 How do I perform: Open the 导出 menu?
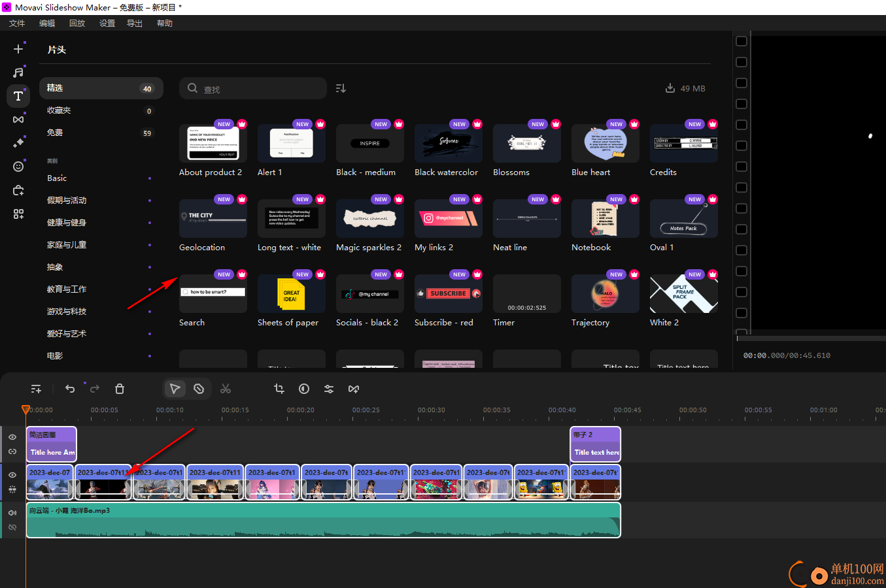(x=135, y=23)
